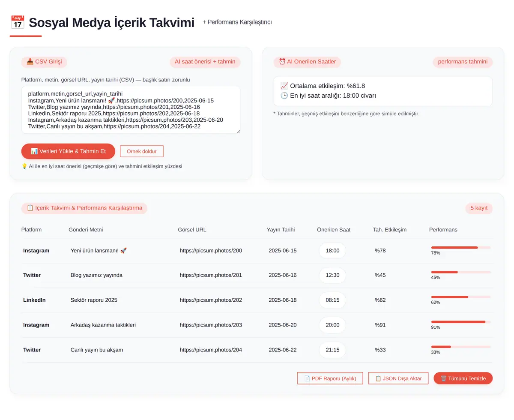Click the Tah. Etkileşim column header

[390, 230]
